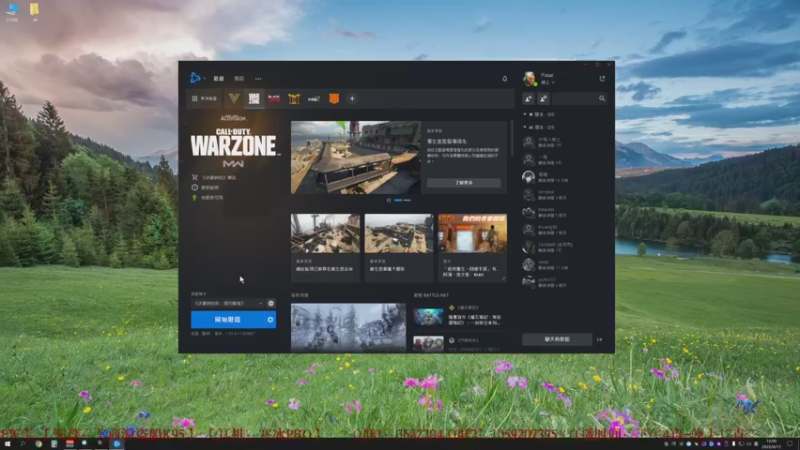This screenshot has height=450, width=800.
Task: Pop out the friends list window
Action: 602,79
